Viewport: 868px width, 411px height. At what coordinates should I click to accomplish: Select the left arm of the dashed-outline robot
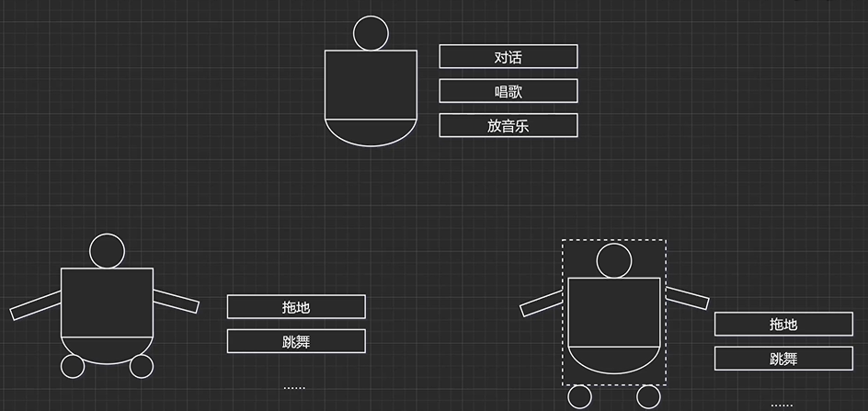[x=542, y=303]
